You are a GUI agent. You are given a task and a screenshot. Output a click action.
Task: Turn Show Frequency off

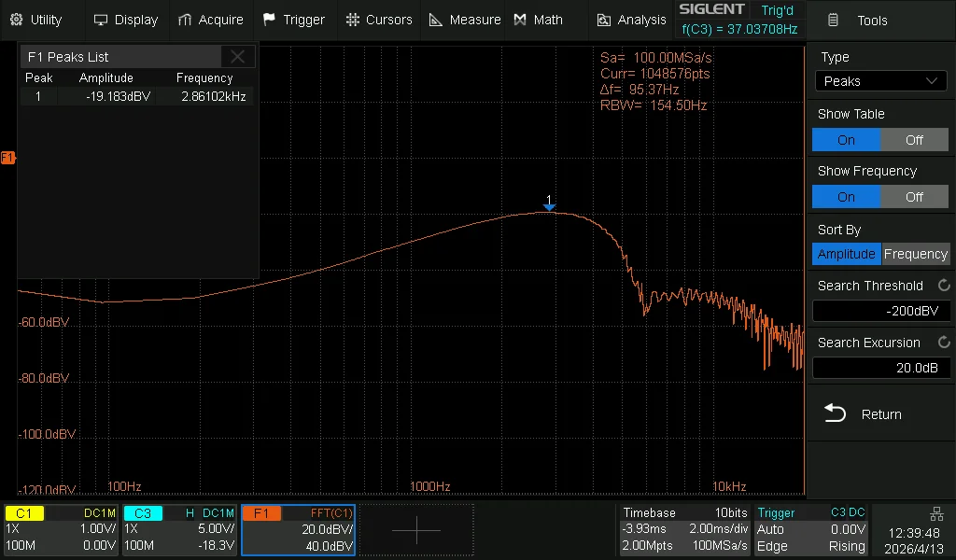[914, 197]
